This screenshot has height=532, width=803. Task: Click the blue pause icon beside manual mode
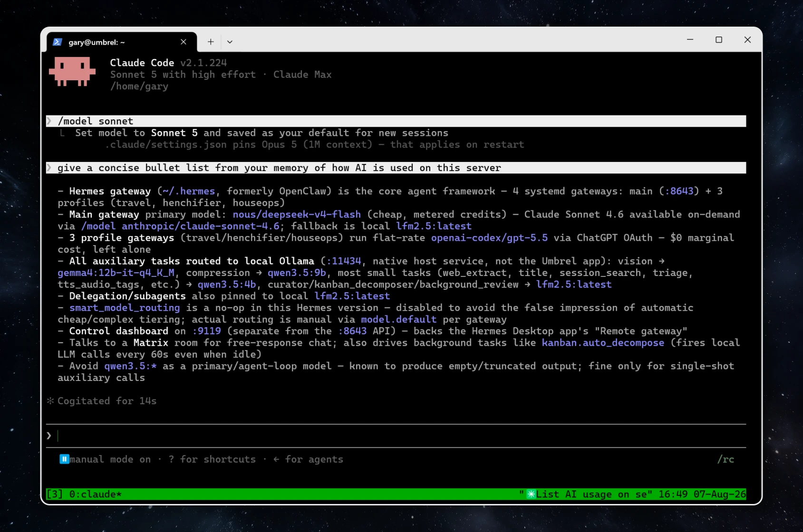[x=64, y=459]
